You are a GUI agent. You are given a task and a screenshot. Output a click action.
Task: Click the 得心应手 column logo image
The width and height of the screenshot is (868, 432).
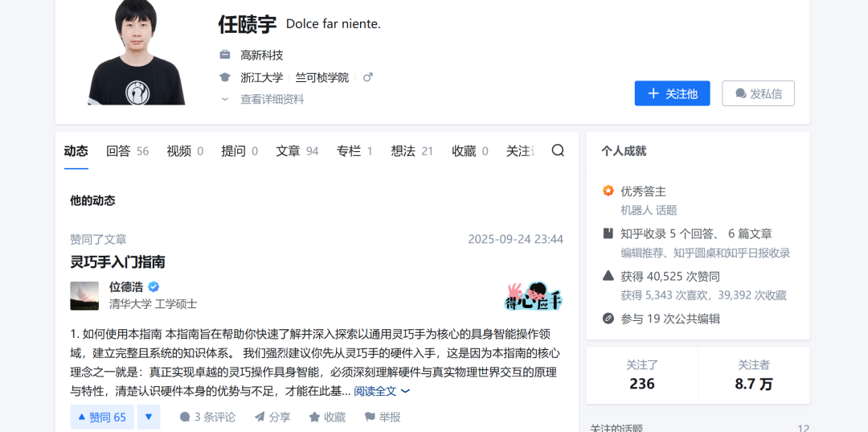[534, 296]
